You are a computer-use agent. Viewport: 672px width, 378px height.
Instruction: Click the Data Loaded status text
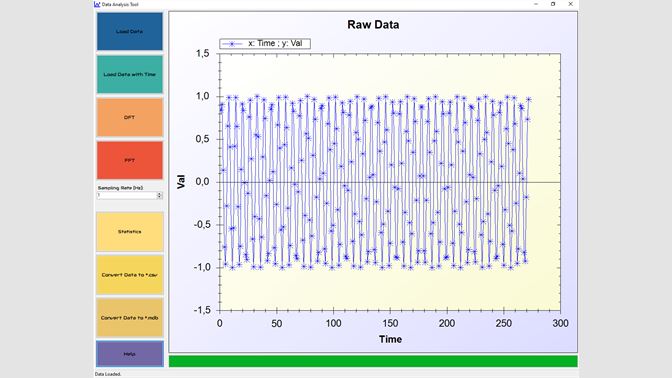[x=108, y=374]
